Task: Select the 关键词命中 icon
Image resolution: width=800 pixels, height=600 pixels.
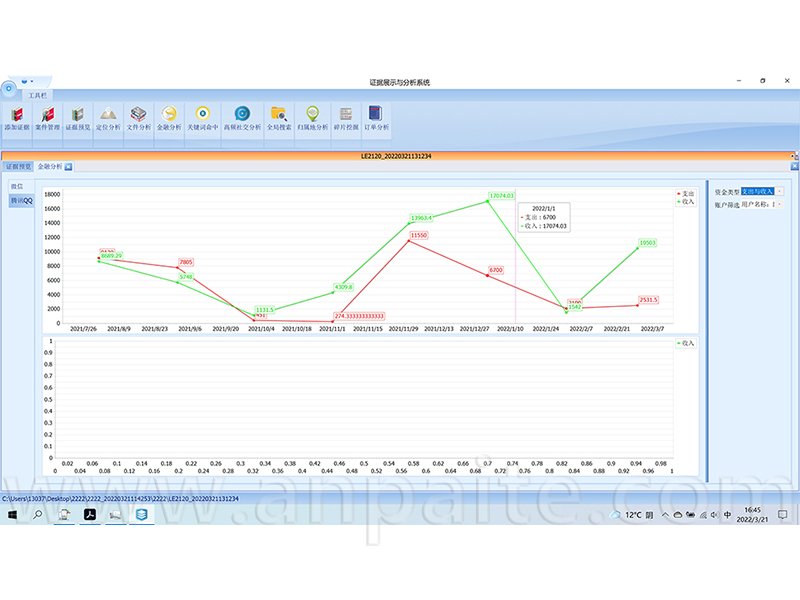Action: (202, 118)
